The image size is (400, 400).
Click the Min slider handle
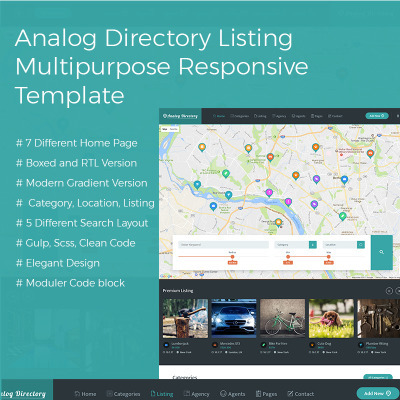click(288, 256)
